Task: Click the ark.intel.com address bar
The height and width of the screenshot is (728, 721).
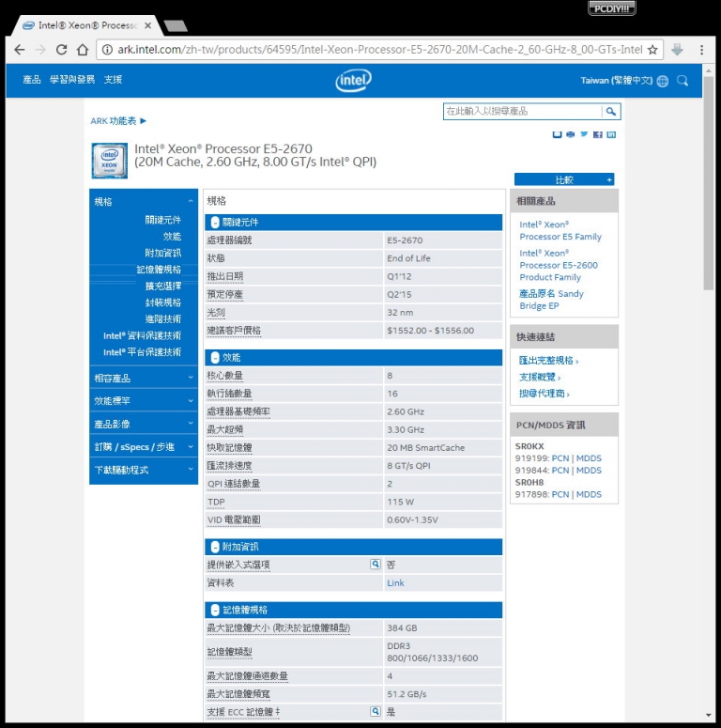Action: coord(379,50)
